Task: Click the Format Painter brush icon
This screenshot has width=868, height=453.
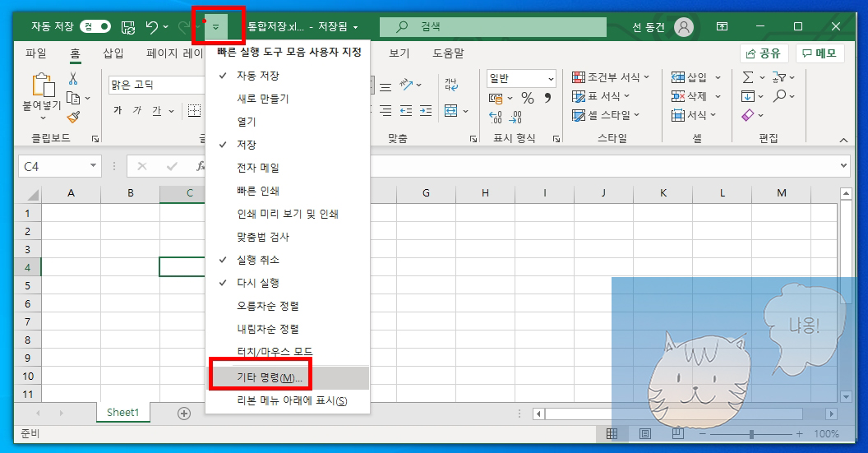Action: 73,117
